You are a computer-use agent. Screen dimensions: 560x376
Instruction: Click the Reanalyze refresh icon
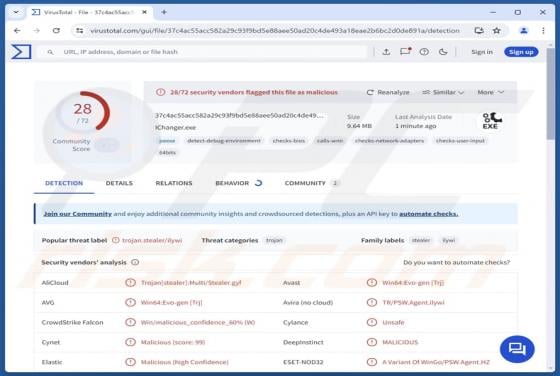(x=370, y=92)
